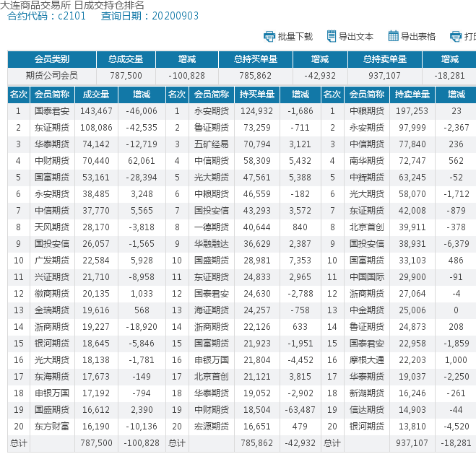
Task: Click 金瑞期货 ranked 13 by volume
Action: [52, 310]
